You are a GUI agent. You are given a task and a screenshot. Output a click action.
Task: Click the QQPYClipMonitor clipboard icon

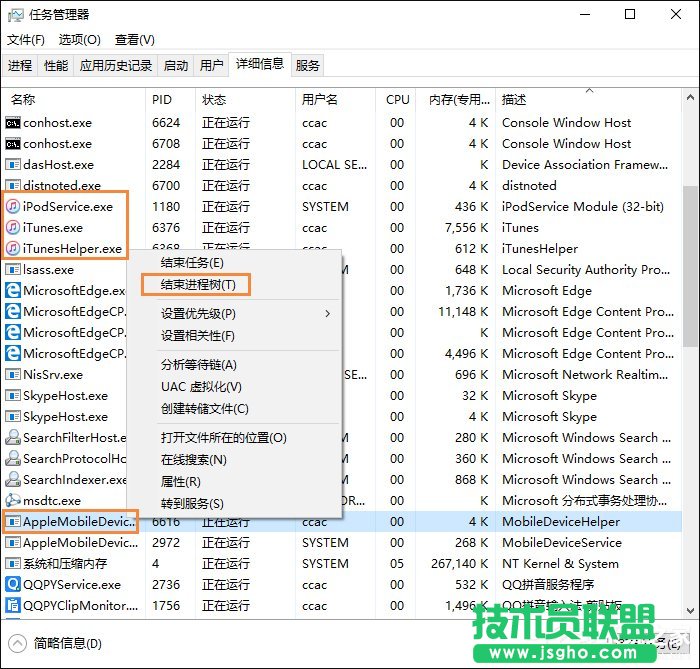[12, 605]
